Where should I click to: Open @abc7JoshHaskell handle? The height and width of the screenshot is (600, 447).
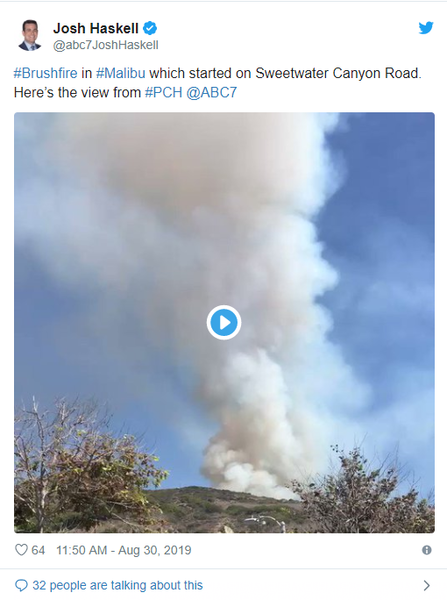click(106, 45)
